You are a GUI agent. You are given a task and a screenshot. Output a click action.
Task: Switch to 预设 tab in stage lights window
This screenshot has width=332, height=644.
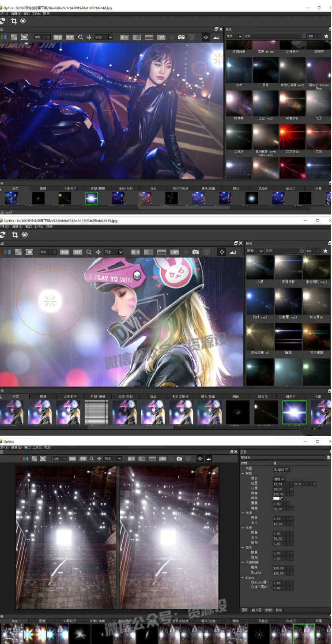coord(279,610)
